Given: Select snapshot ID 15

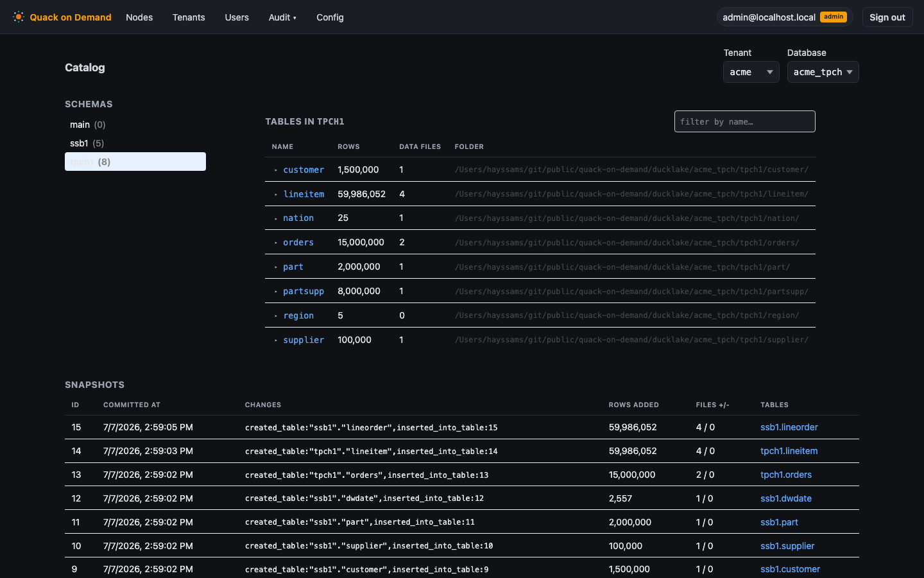Looking at the screenshot, I should 76,427.
